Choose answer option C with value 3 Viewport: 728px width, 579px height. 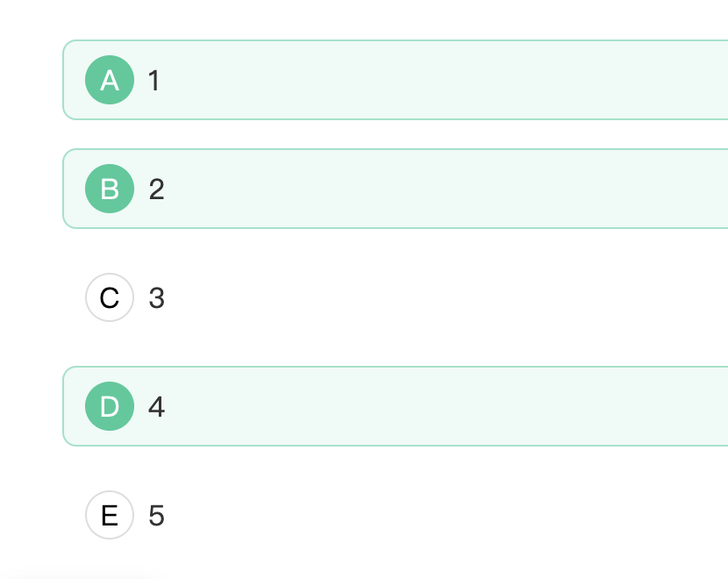[x=395, y=297]
